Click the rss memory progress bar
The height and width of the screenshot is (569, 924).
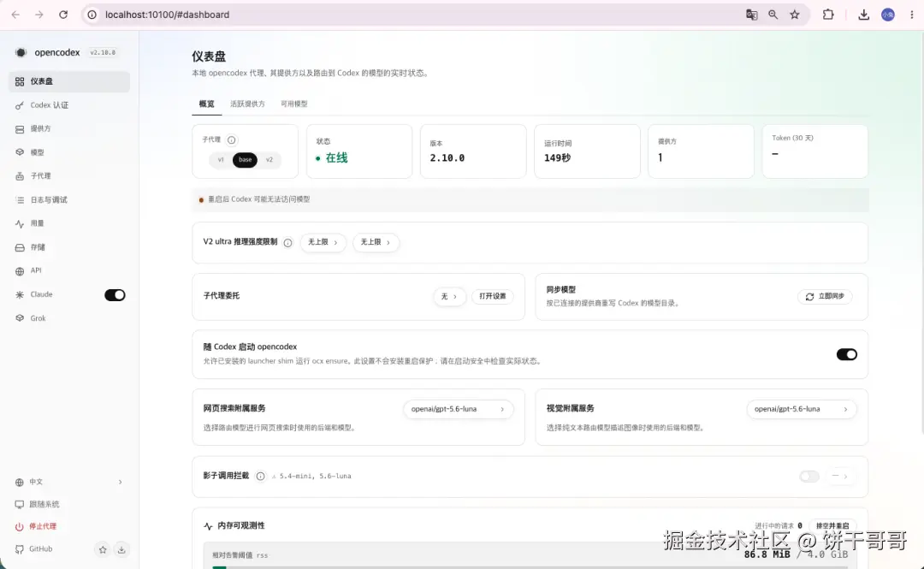click(x=530, y=566)
